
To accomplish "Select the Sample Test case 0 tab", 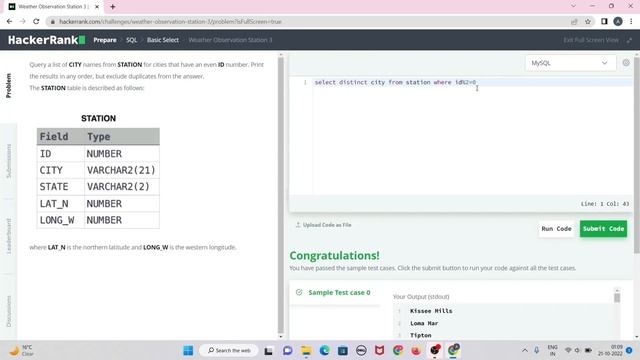I will tap(334, 292).
